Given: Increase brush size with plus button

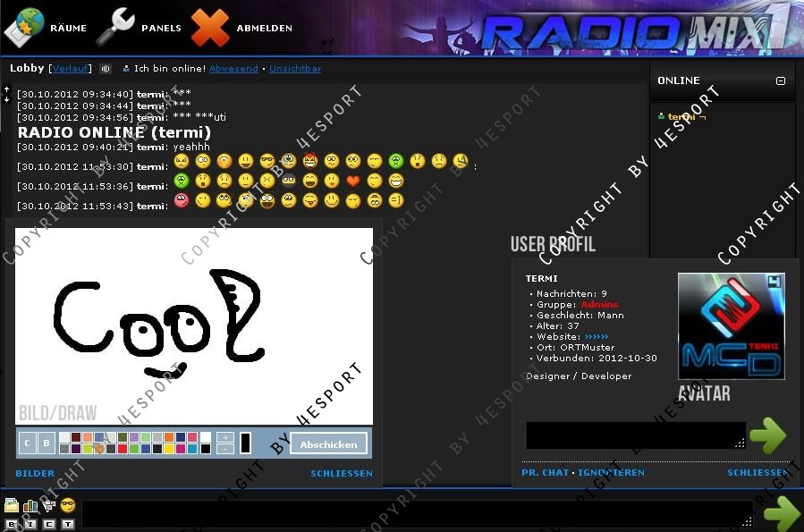Looking at the screenshot, I should pos(225,437).
